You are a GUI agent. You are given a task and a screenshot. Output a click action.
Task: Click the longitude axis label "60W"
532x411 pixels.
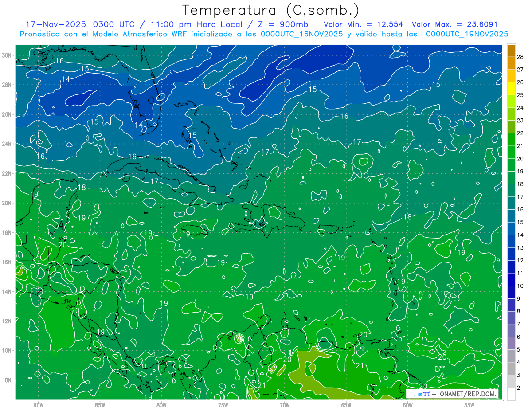pos(408,405)
